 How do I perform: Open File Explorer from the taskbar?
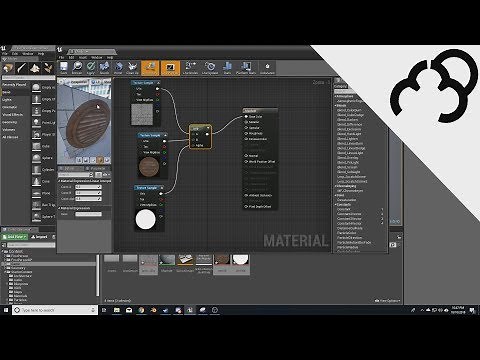(x=117, y=310)
